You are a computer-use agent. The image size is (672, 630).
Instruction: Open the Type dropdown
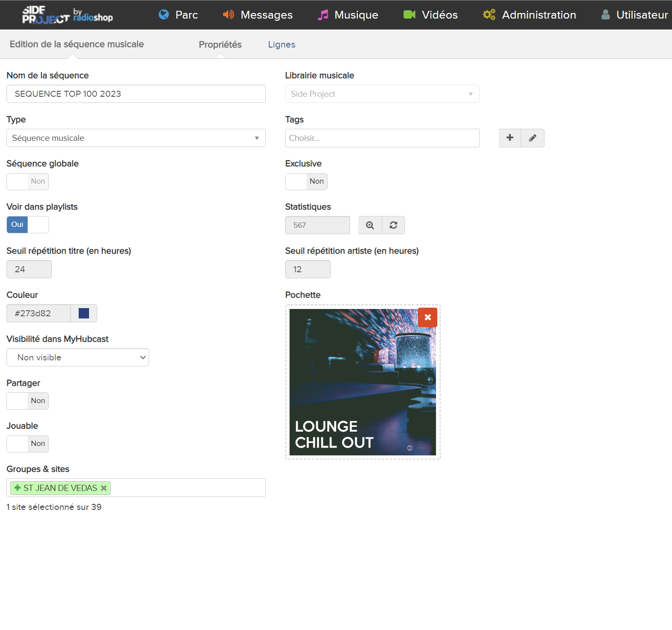click(136, 138)
